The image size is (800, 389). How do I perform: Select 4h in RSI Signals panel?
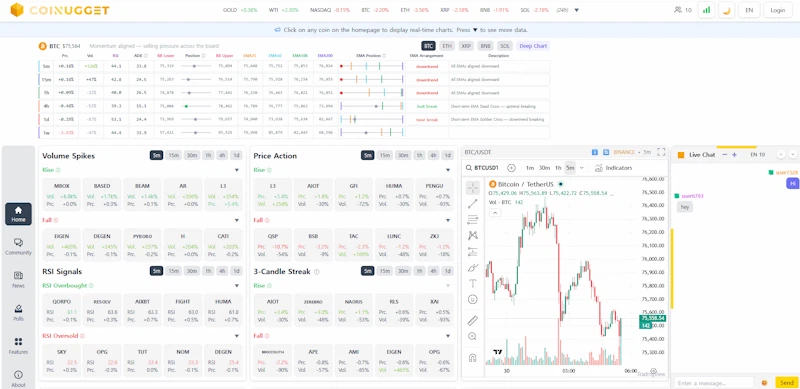pyautogui.click(x=222, y=271)
